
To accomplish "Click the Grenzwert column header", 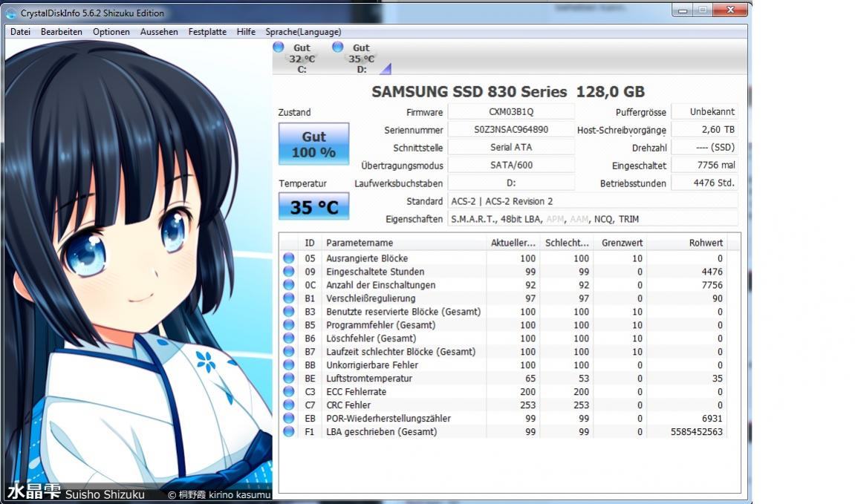I will coord(620,243).
